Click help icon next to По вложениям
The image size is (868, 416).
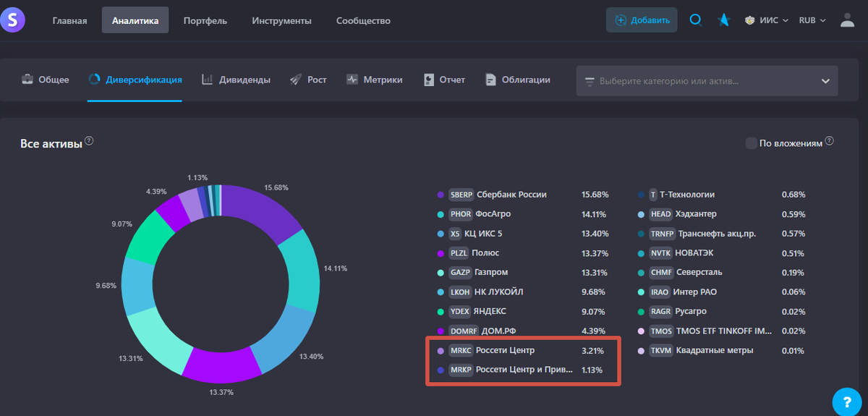pyautogui.click(x=830, y=140)
